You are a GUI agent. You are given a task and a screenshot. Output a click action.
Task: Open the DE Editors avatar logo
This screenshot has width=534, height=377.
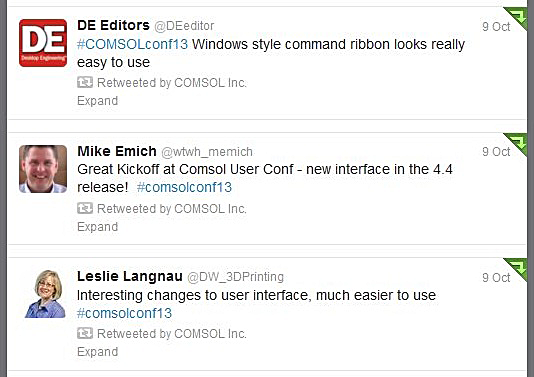pos(43,43)
